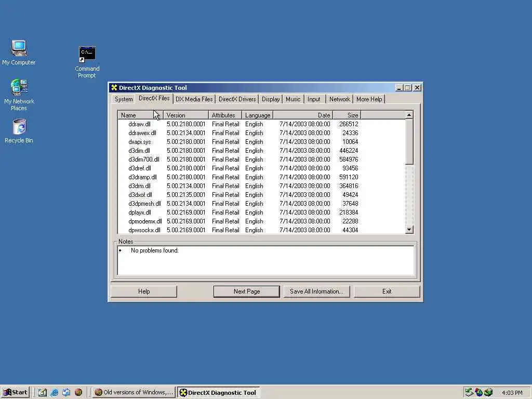Screen dimensions: 532x399
Task: Sort by the Attributes column header
Action: 225,115
